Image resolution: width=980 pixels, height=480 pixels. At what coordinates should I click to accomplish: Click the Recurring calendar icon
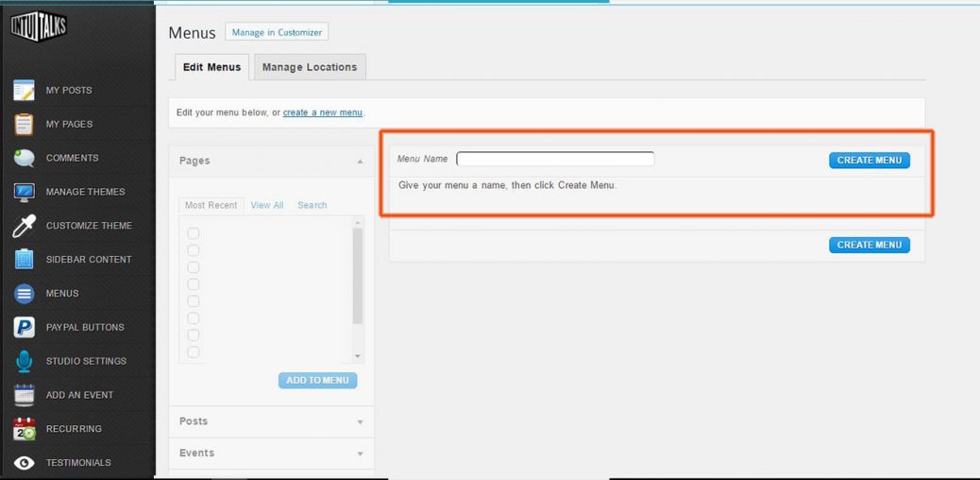pos(25,429)
